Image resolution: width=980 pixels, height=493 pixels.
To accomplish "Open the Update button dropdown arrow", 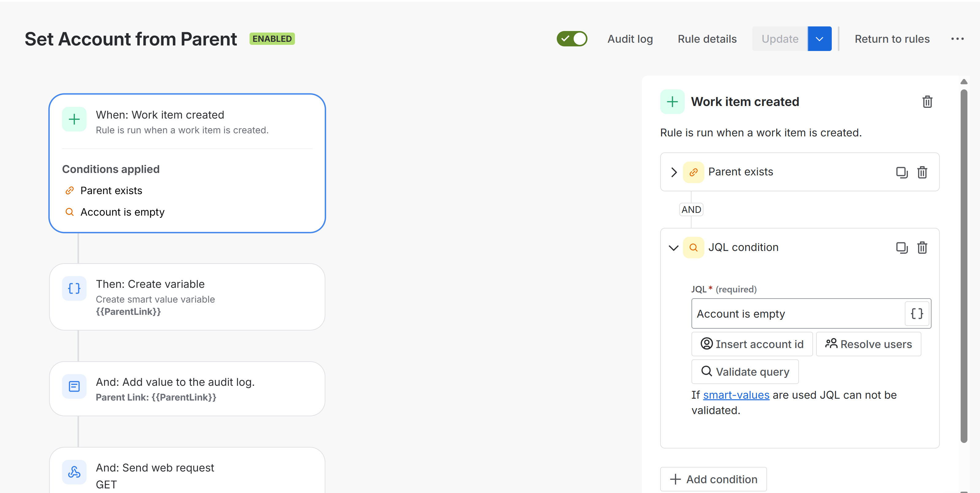I will [819, 39].
